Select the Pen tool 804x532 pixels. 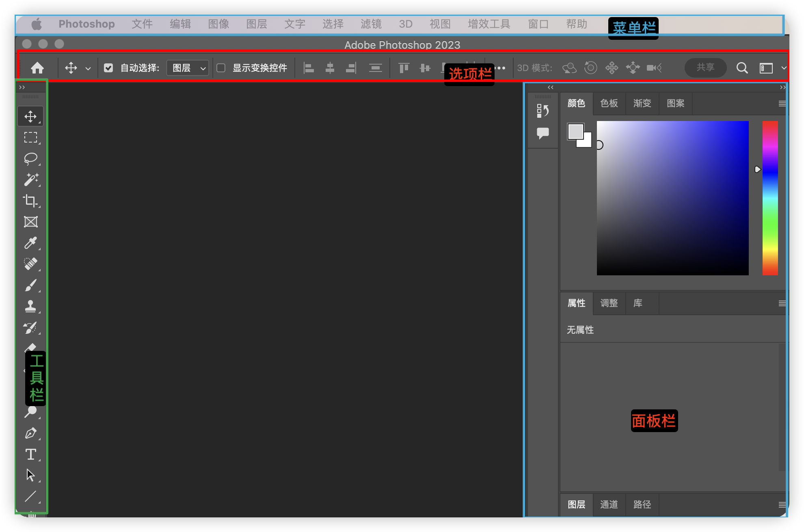pyautogui.click(x=30, y=433)
